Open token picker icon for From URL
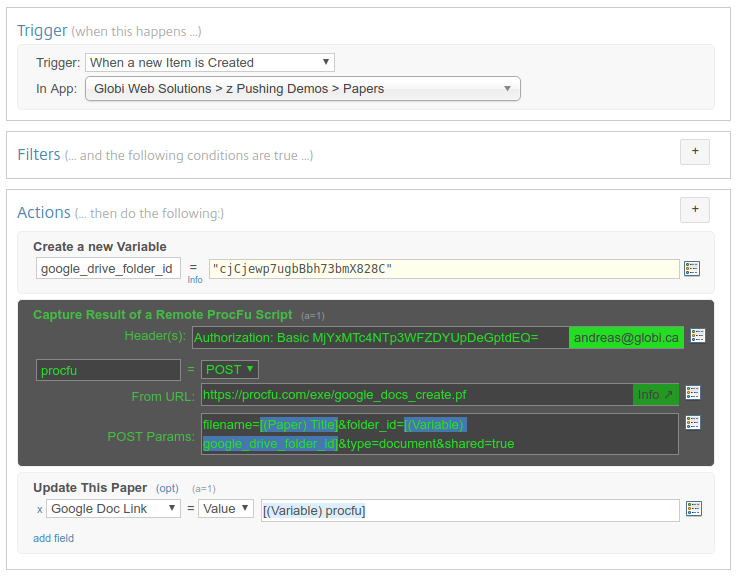 [693, 392]
